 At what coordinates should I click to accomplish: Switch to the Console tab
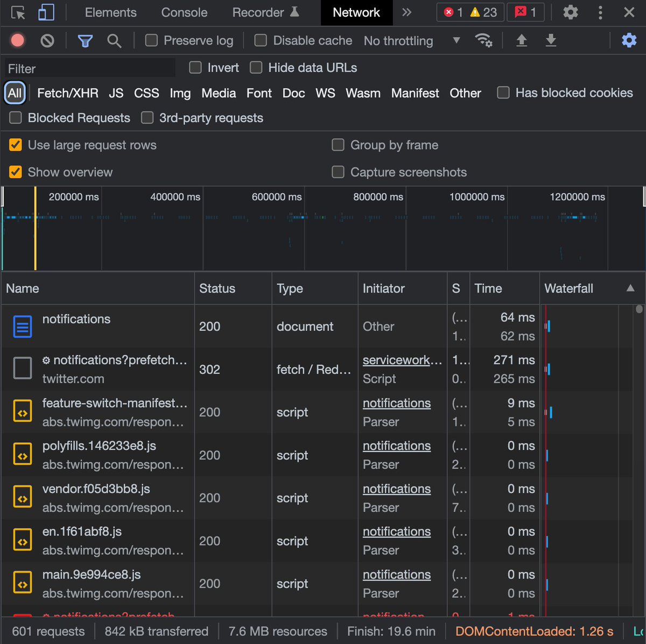coord(184,12)
